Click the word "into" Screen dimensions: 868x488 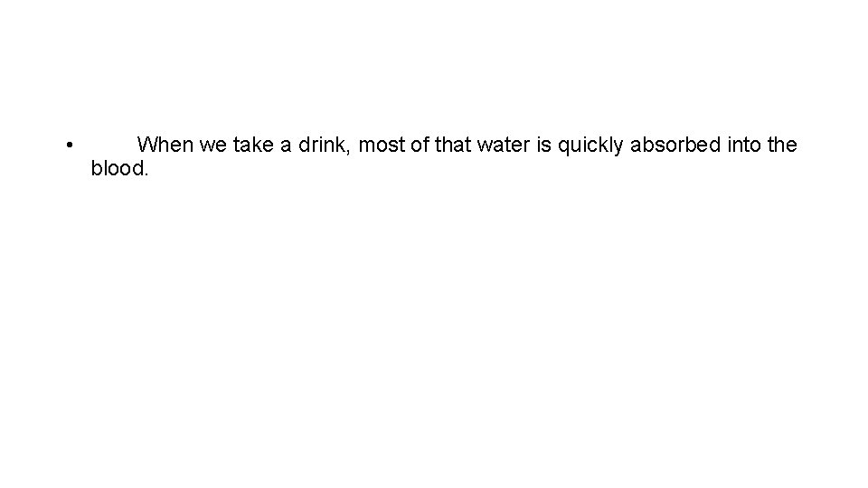point(744,145)
